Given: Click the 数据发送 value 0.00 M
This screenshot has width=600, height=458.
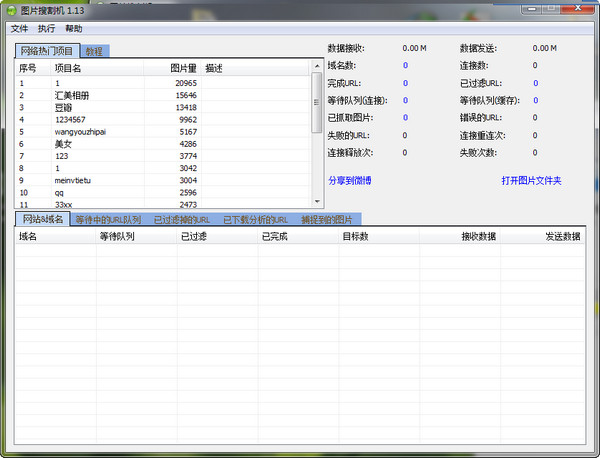Looking at the screenshot, I should pyautogui.click(x=545, y=48).
